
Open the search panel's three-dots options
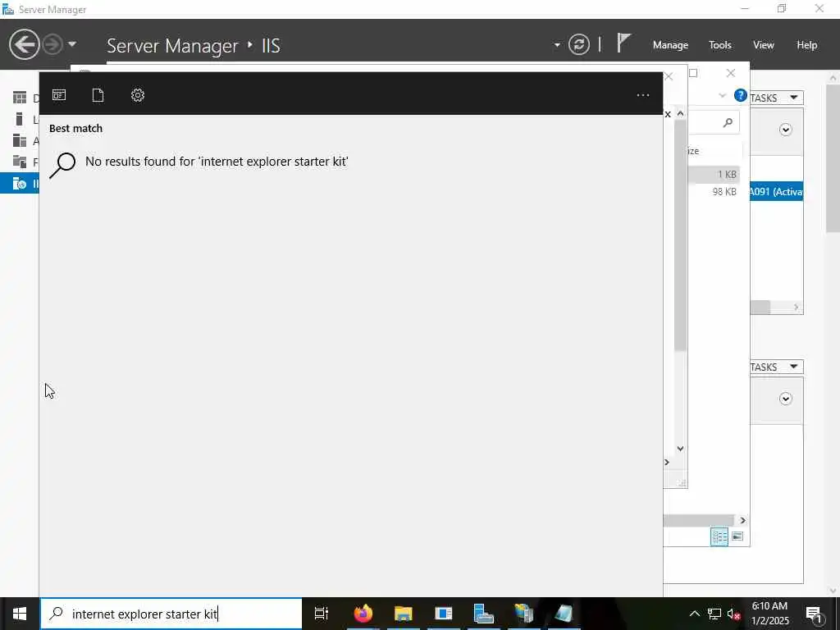[x=643, y=95]
